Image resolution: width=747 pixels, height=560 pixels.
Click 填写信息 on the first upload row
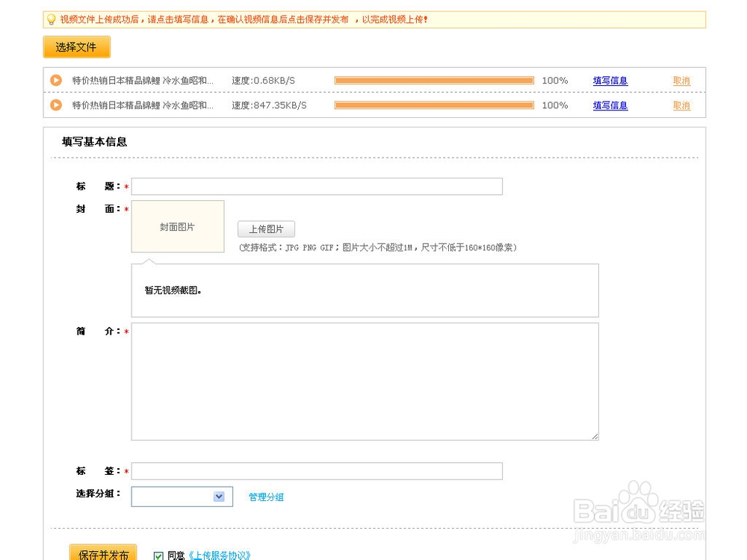610,80
